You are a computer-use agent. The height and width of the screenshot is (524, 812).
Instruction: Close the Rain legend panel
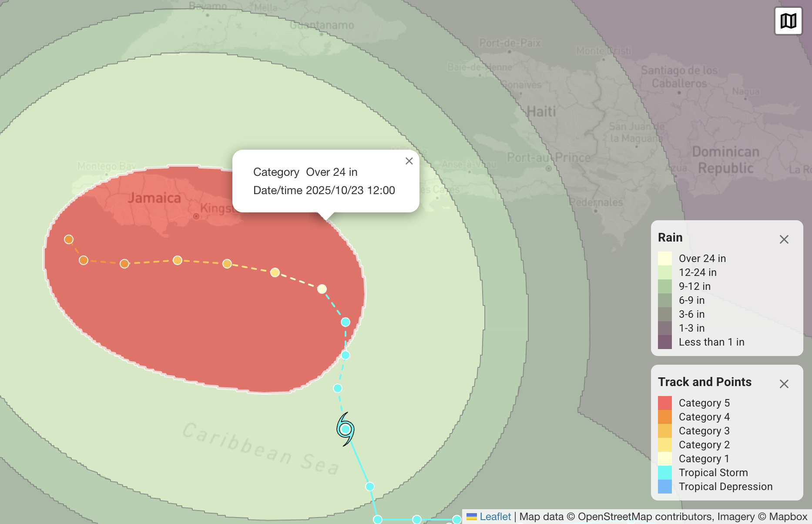(x=784, y=239)
